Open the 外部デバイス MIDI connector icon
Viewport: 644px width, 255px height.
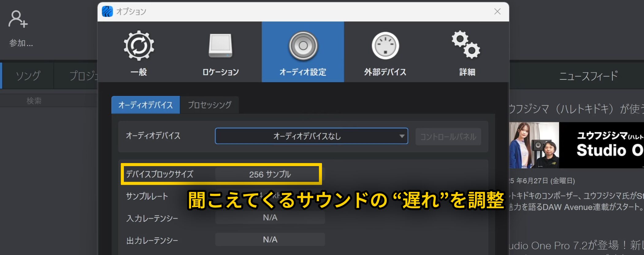[x=385, y=46]
